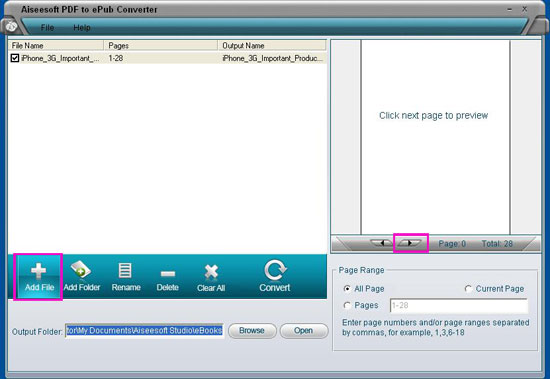Open the File menu
The image size is (550, 379).
(47, 27)
